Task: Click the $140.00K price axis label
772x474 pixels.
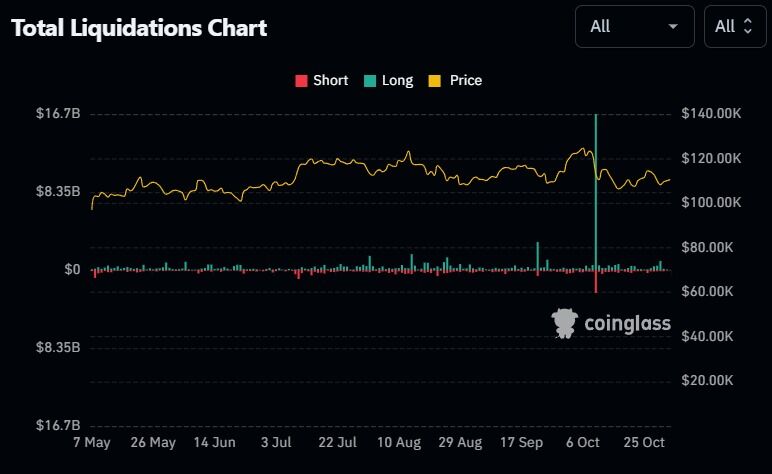Action: tap(710, 114)
